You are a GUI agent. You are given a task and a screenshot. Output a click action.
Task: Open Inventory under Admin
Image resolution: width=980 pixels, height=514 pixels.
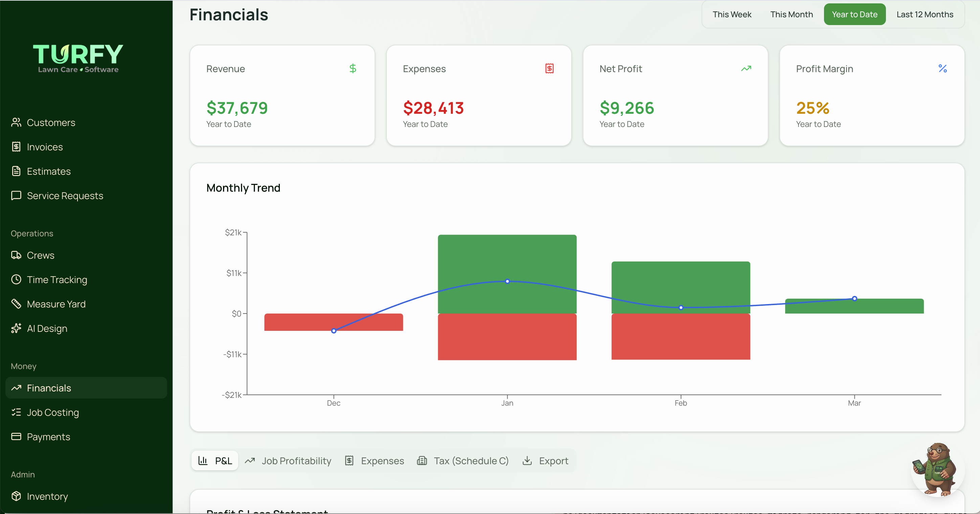pos(86,496)
